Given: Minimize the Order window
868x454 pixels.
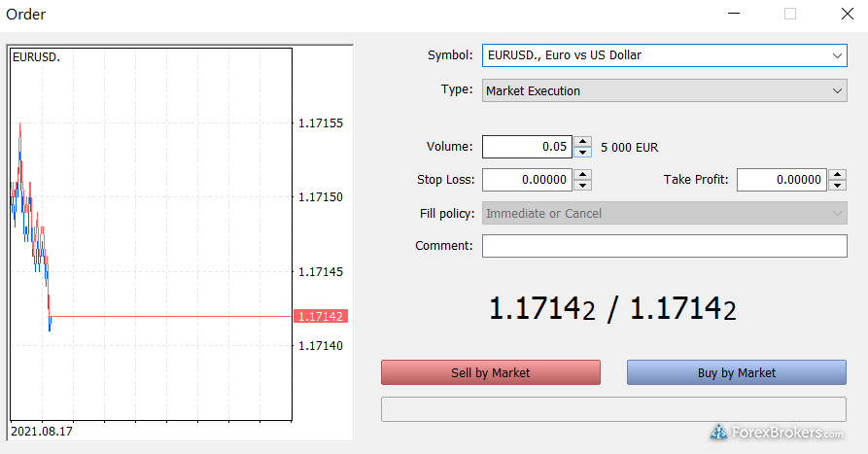Looking at the screenshot, I should pos(737,14).
